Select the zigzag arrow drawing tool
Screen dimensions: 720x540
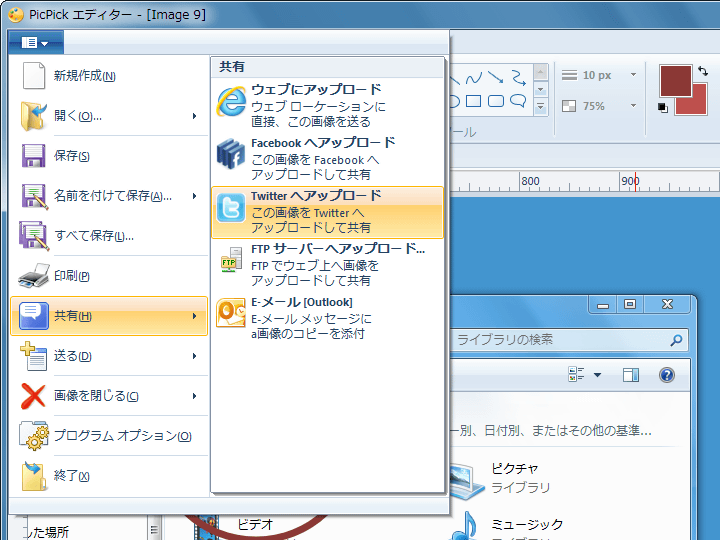point(518,78)
